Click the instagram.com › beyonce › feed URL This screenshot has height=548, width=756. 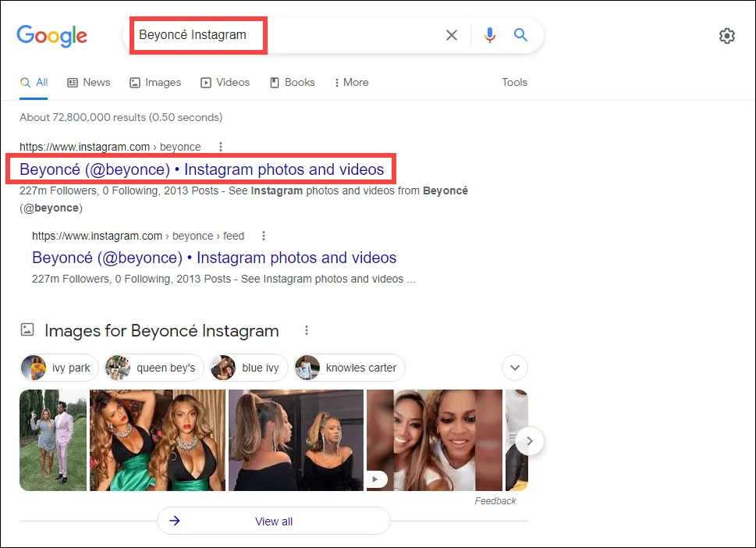tap(138, 236)
